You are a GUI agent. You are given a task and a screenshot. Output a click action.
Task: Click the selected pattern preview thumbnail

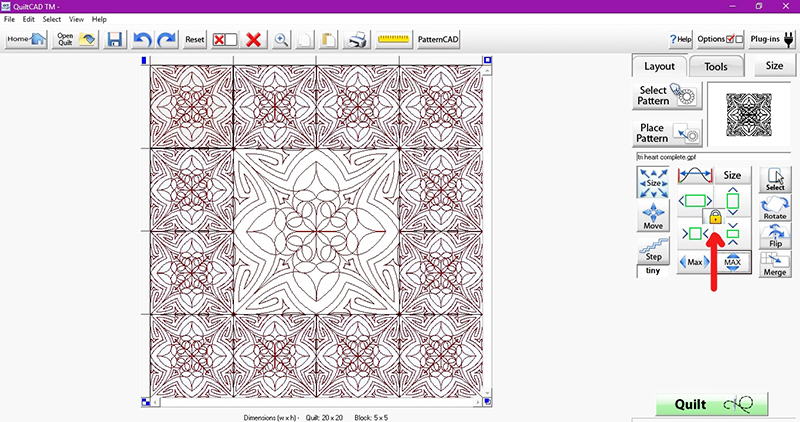pyautogui.click(x=748, y=114)
